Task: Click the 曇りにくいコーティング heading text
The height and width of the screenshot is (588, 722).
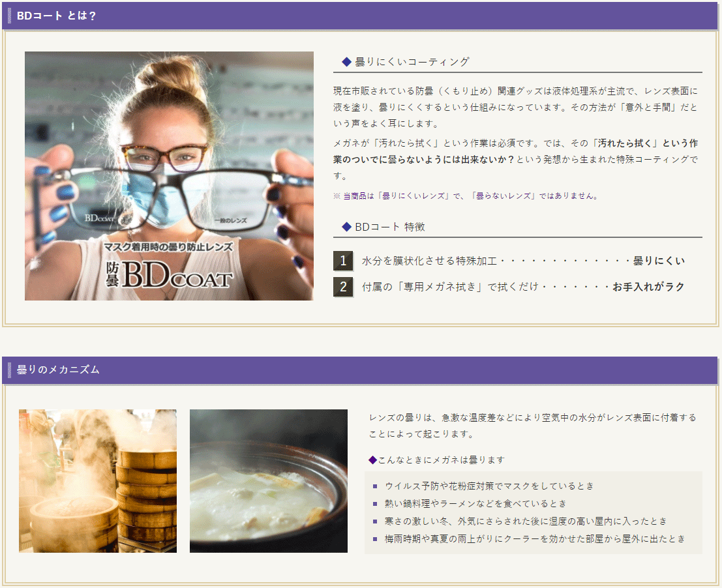Action: click(x=412, y=62)
